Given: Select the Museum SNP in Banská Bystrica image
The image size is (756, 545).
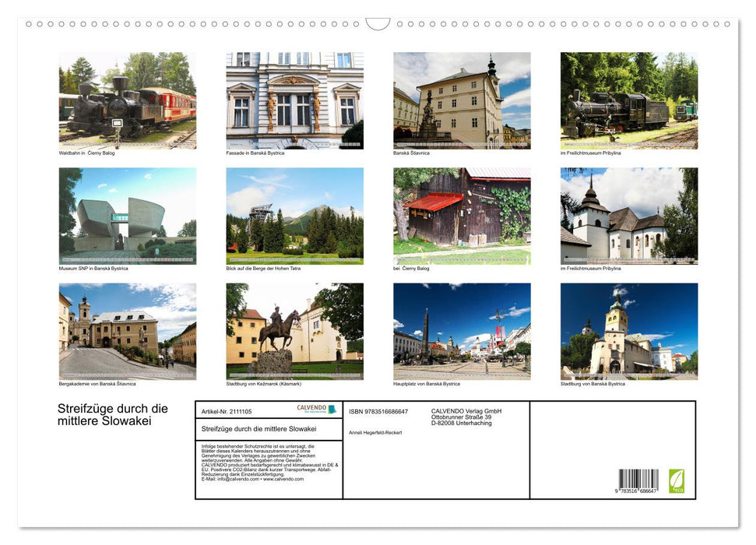Looking at the screenshot, I should 128,216.
